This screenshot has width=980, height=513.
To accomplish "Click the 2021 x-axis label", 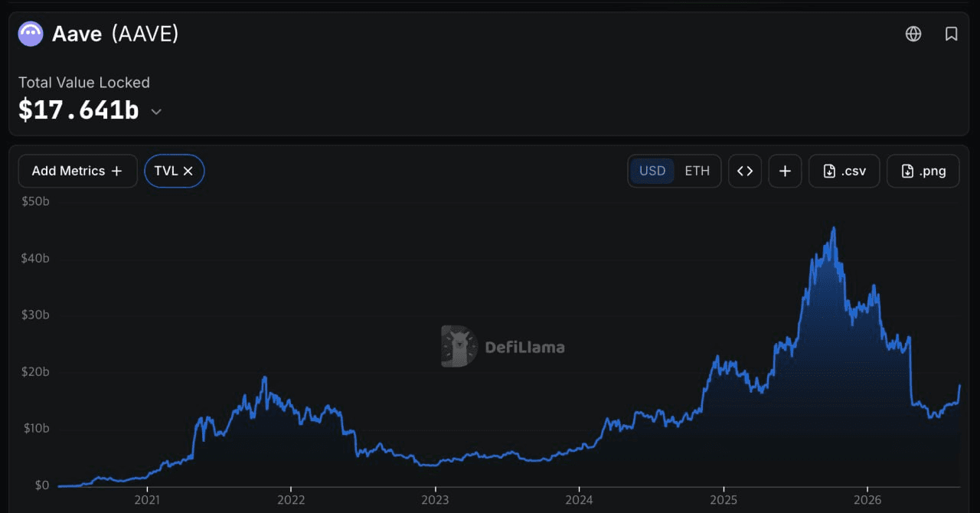I will pyautogui.click(x=147, y=500).
